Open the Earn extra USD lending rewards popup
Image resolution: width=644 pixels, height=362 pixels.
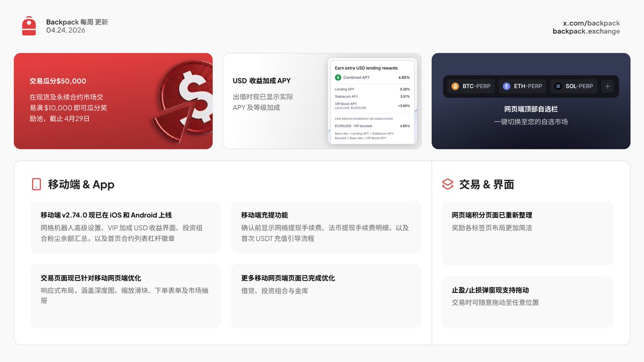click(372, 100)
